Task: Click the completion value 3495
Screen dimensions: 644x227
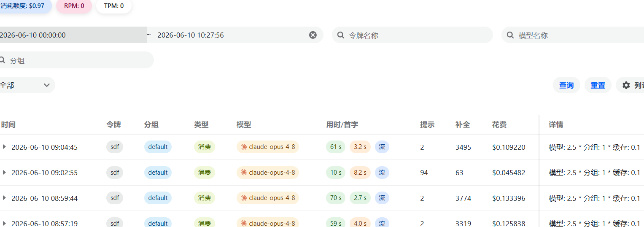Action: click(463, 147)
